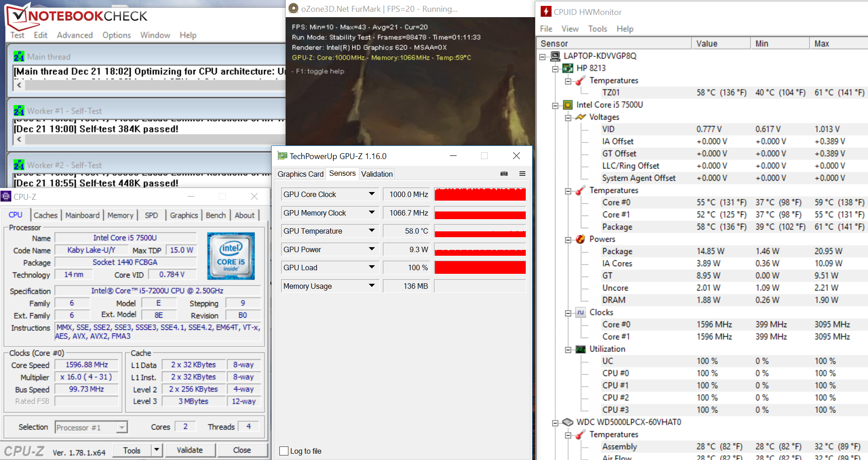The image size is (868, 460).
Task: Switch to the Memory tab in CPU-Z
Action: point(120,215)
